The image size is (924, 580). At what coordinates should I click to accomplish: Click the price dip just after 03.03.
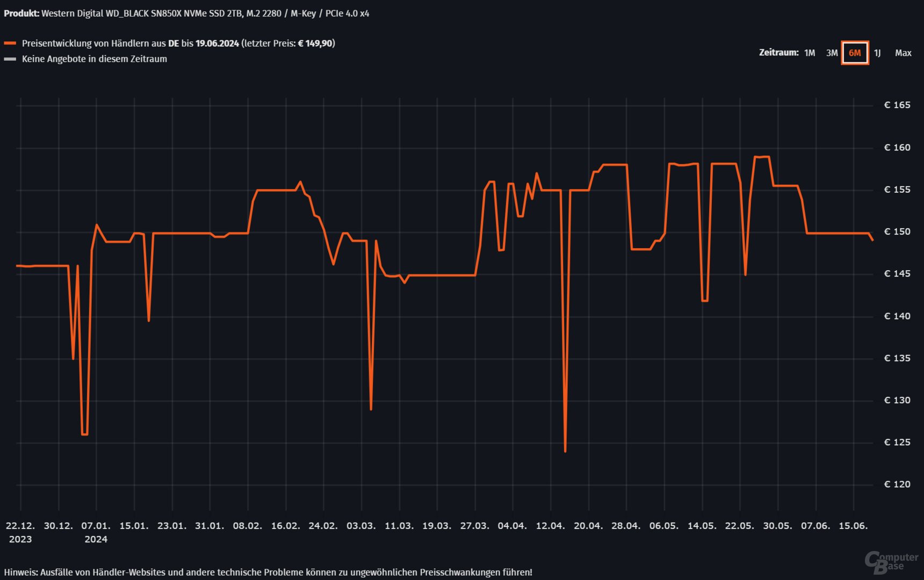(371, 409)
